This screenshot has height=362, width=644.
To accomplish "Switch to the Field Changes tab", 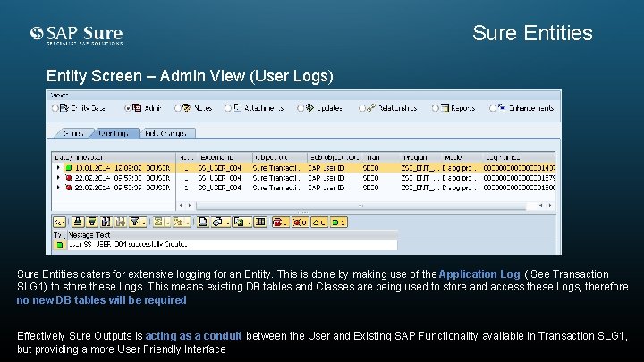I will tap(166, 133).
